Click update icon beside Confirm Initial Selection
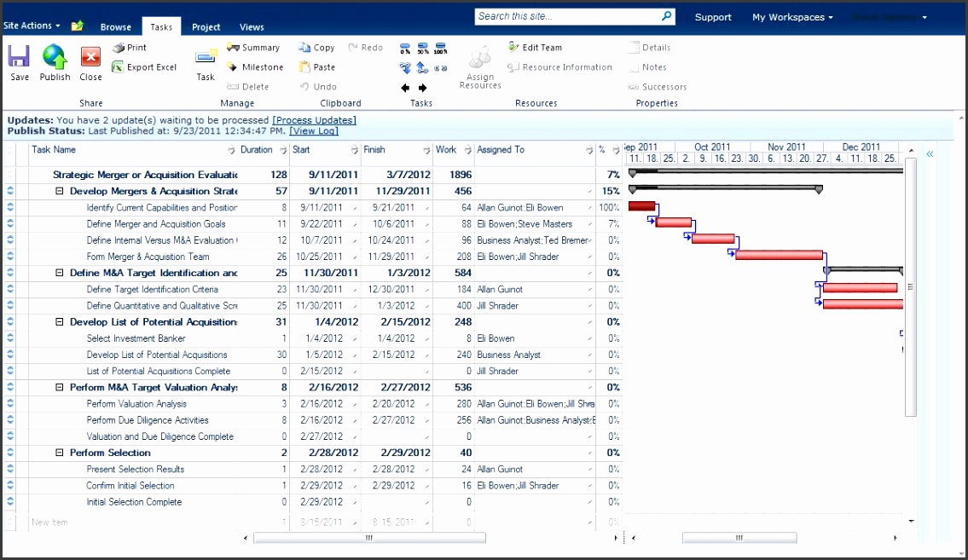Screen dimensions: 968x560 pos(10,485)
